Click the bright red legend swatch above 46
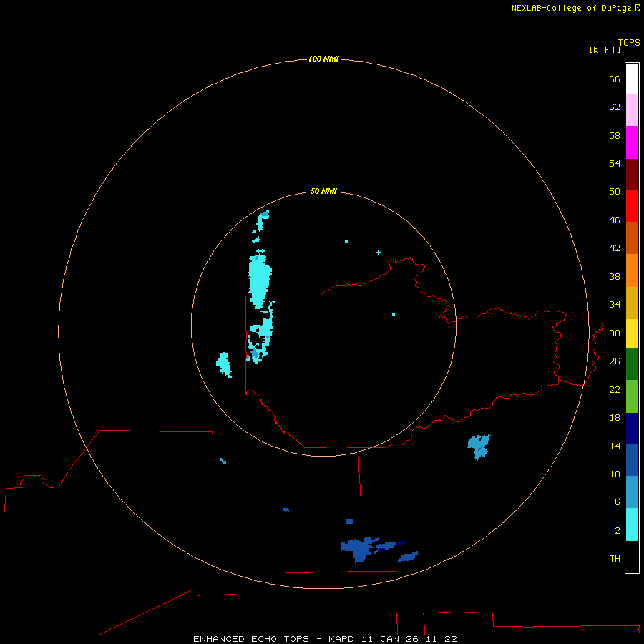The image size is (644, 644). click(632, 206)
